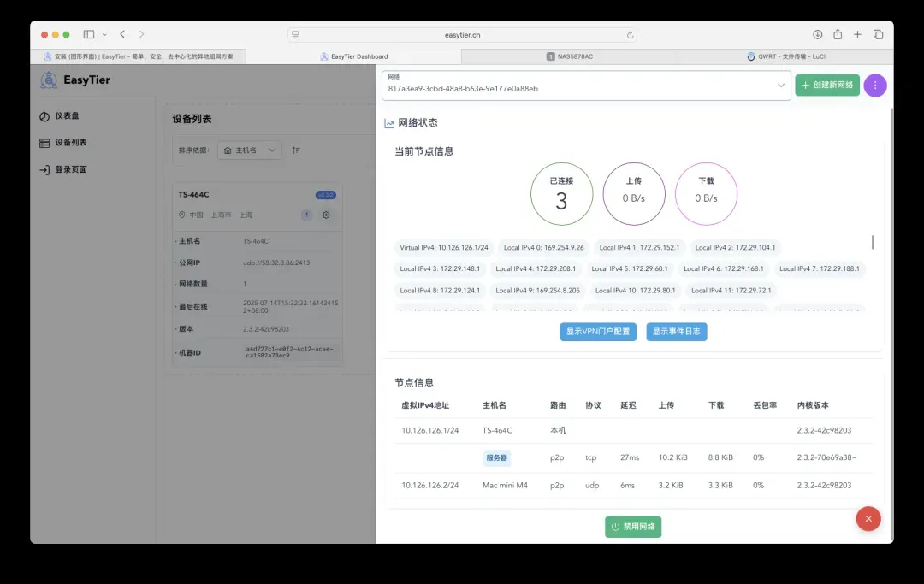
Task: Open a new tab with plus icon
Action: 857,34
